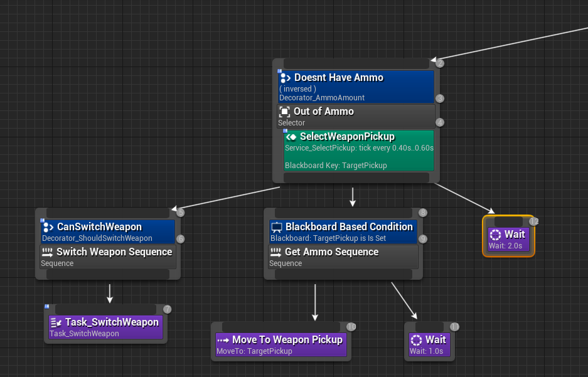Click the monitor icon on Blackboard Based Condition
This screenshot has height=377, width=588.
pyautogui.click(x=276, y=227)
